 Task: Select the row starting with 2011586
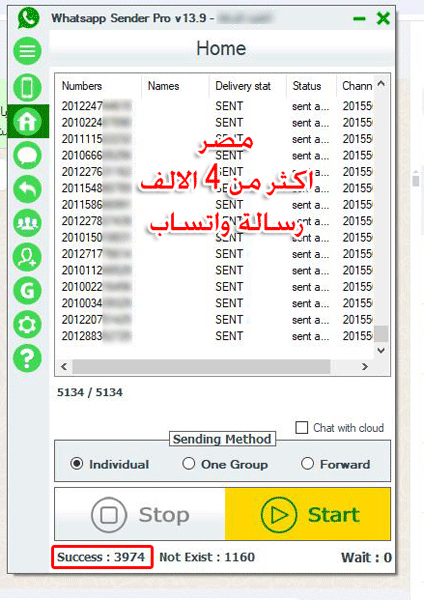(216, 204)
